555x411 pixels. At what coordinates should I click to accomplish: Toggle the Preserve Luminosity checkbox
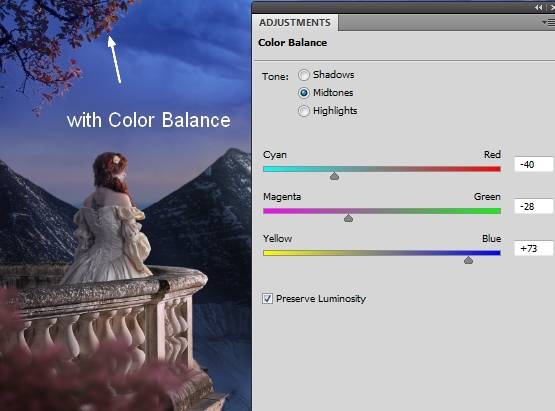tap(268, 298)
